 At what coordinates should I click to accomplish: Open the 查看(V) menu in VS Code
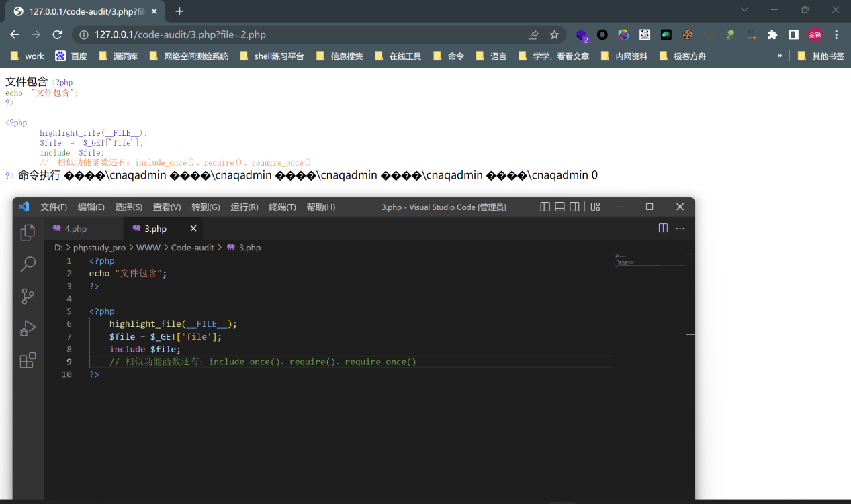pyautogui.click(x=167, y=207)
